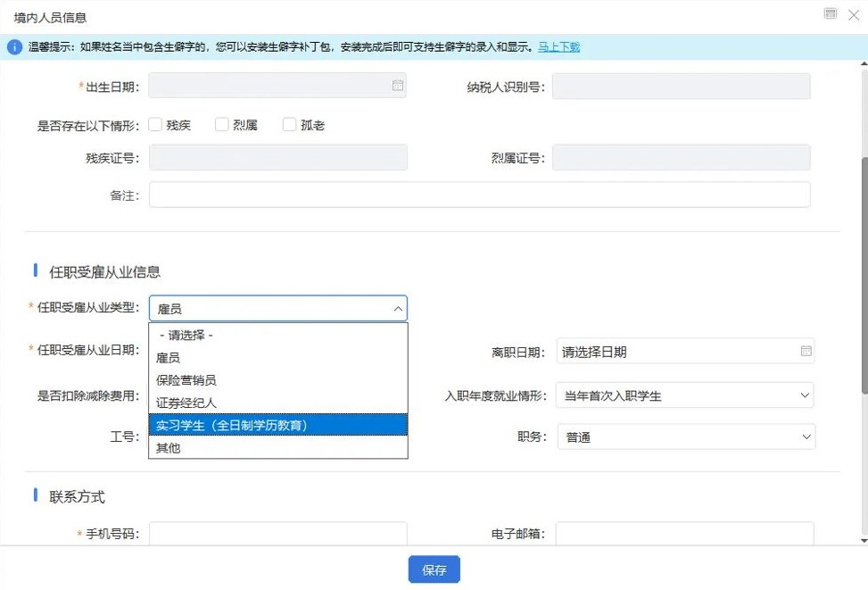Click the calendar icon in 离职日期 field

806,351
